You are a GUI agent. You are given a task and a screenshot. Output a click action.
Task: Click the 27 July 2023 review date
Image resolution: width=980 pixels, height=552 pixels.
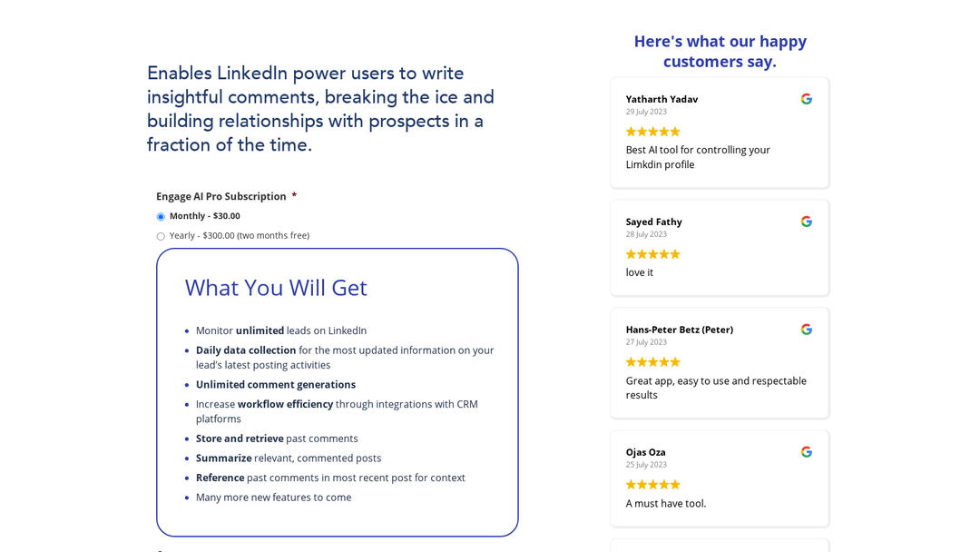tap(646, 342)
